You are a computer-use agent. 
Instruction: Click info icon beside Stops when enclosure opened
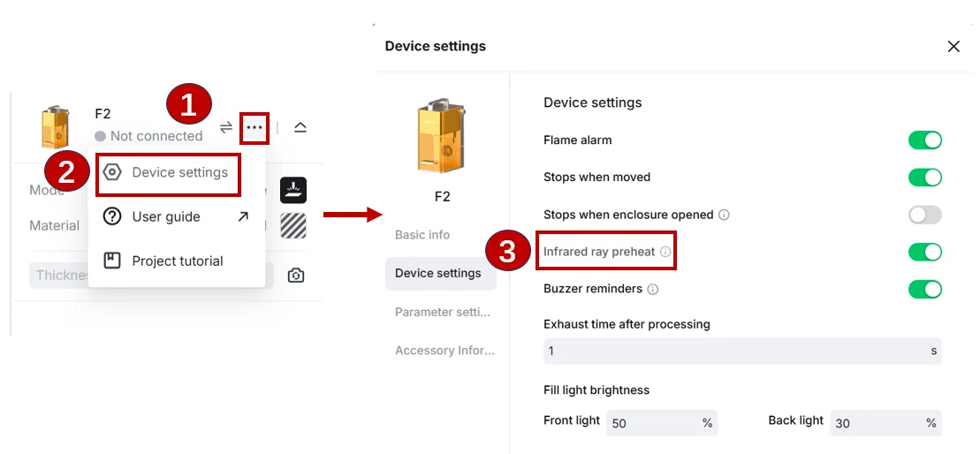[724, 215]
